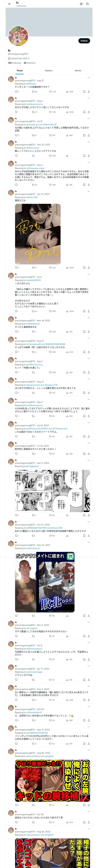Open the Media tab
The image size is (98, 868).
78,71
